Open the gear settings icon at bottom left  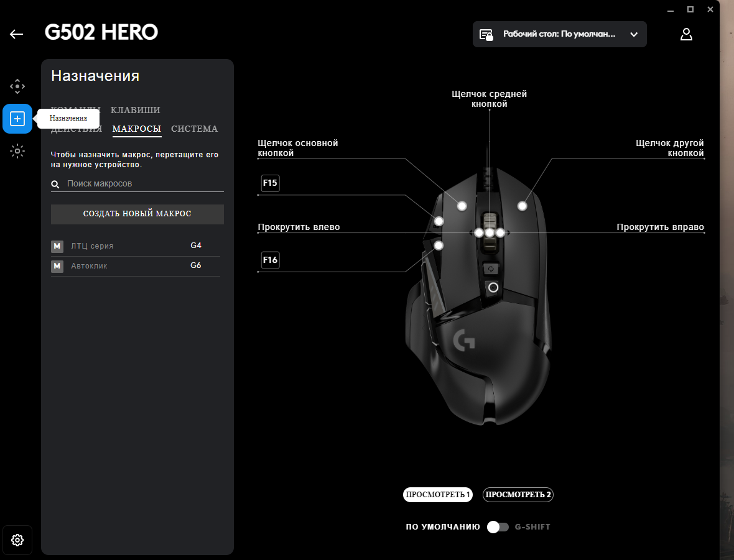pos(17,540)
